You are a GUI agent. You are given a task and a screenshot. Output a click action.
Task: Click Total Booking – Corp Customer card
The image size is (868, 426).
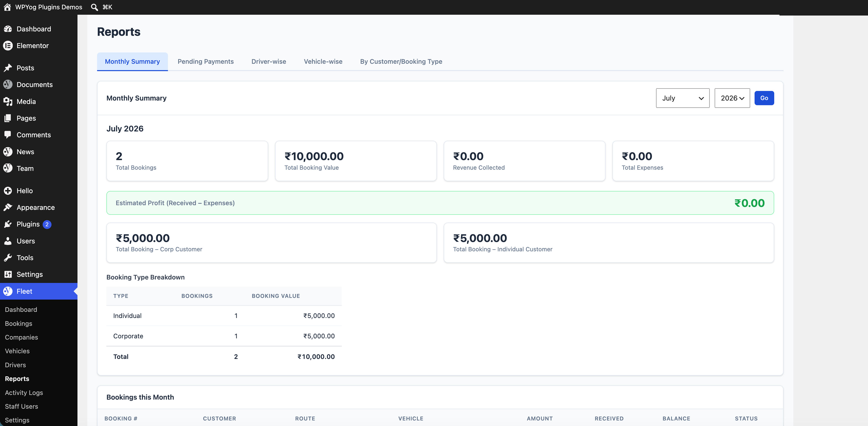271,243
